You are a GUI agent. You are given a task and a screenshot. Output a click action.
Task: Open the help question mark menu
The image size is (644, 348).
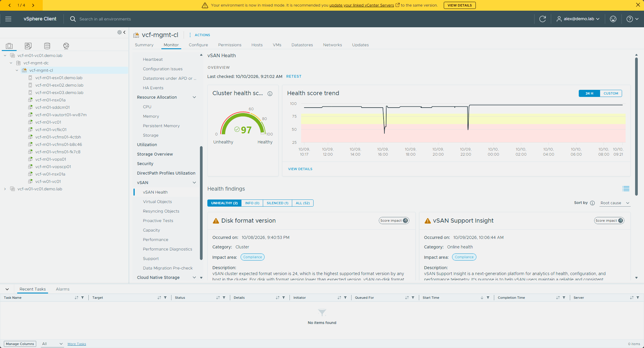[x=632, y=19]
